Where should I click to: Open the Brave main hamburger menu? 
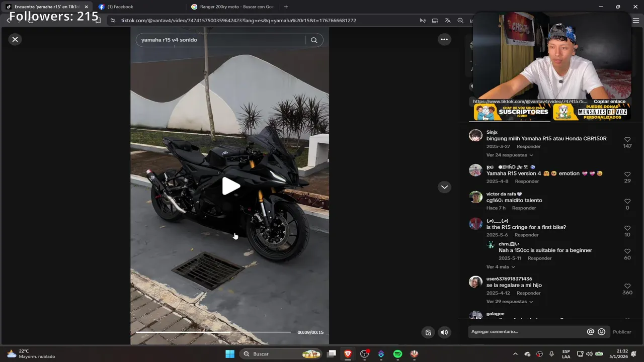point(636,21)
